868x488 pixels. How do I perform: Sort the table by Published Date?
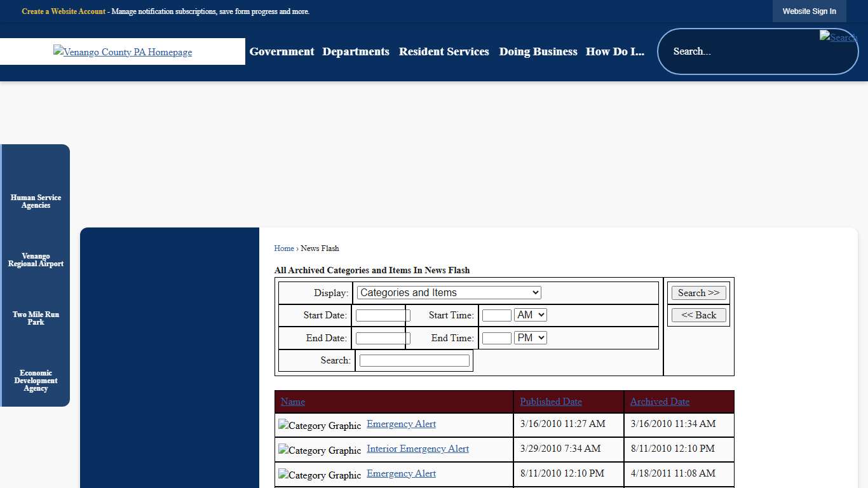(550, 402)
